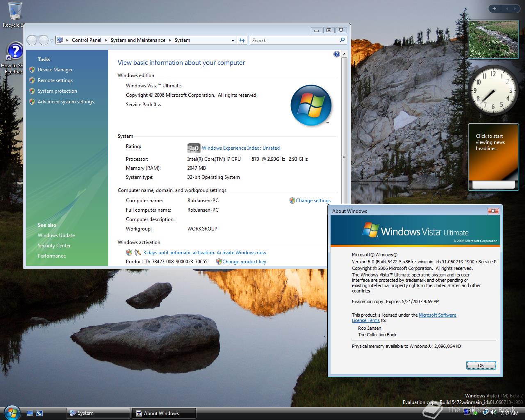Close the About Windows dialog
This screenshot has width=525, height=420.
tap(493, 211)
